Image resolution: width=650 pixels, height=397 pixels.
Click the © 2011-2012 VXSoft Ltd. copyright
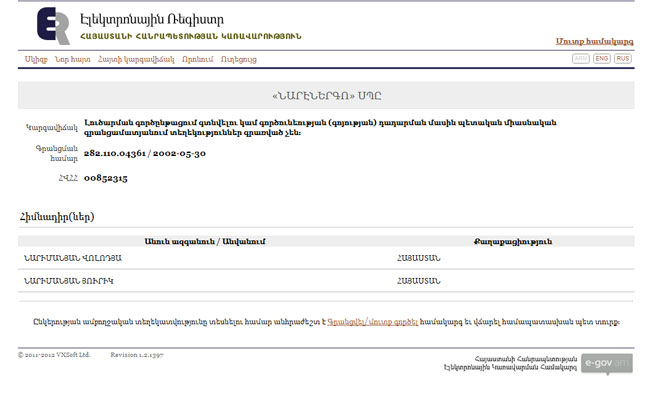coord(54,355)
